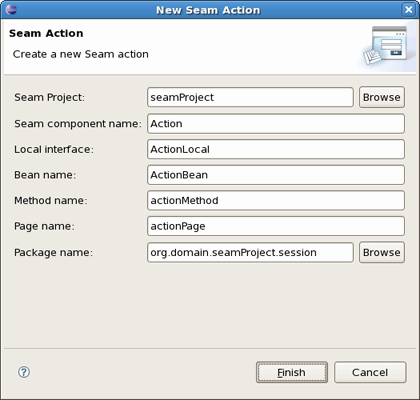Click the "Seam component name:" label
Viewport: 420px width, 400px height.
[x=78, y=124]
